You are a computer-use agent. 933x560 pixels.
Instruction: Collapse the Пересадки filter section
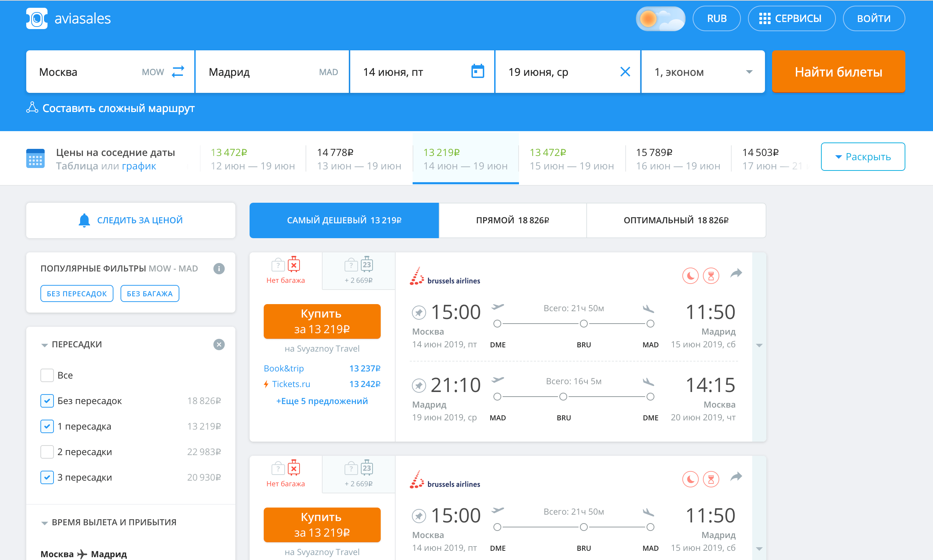(x=45, y=345)
